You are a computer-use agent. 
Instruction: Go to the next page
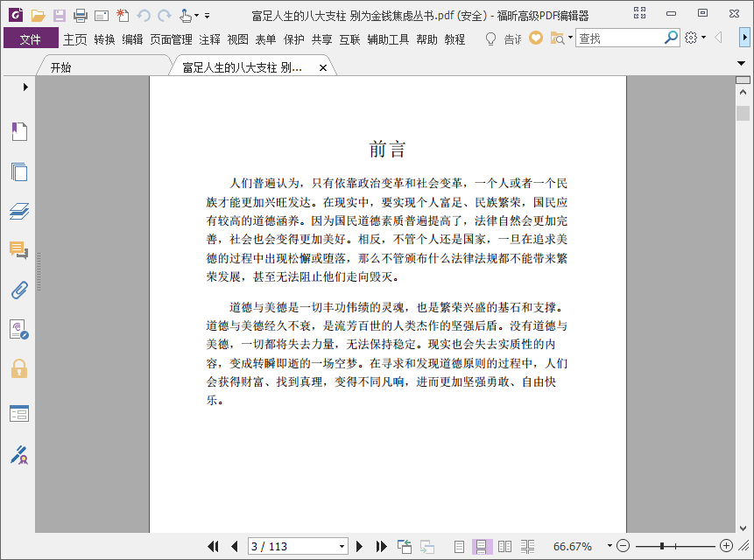[359, 546]
